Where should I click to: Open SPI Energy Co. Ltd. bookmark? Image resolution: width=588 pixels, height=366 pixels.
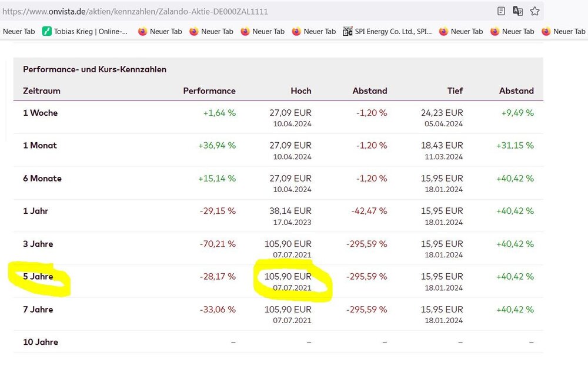[x=387, y=32]
